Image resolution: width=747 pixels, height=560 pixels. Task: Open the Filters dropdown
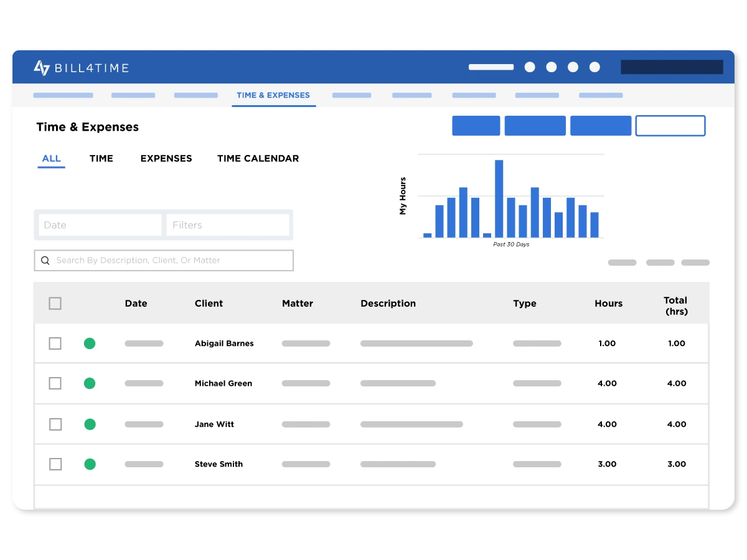coord(228,225)
